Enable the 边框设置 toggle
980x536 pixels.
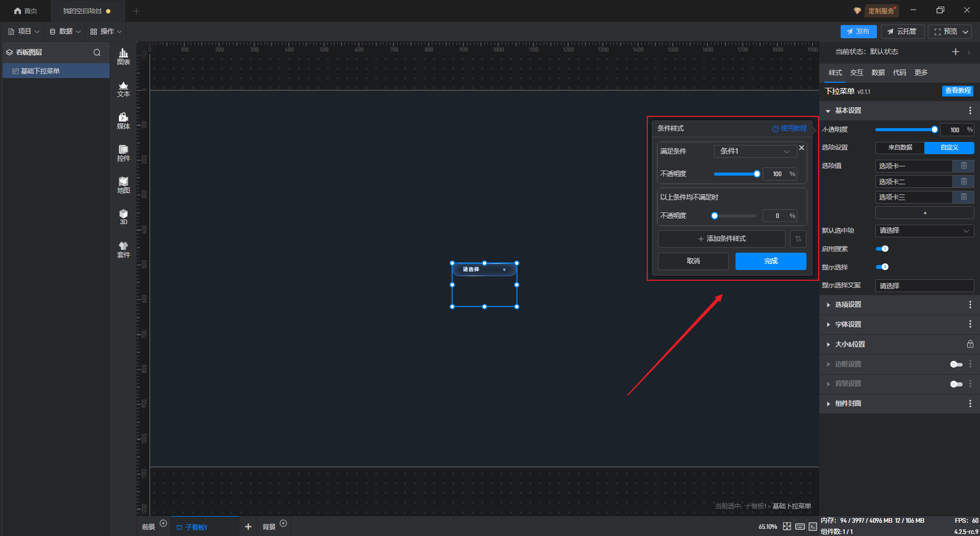pyautogui.click(x=956, y=364)
